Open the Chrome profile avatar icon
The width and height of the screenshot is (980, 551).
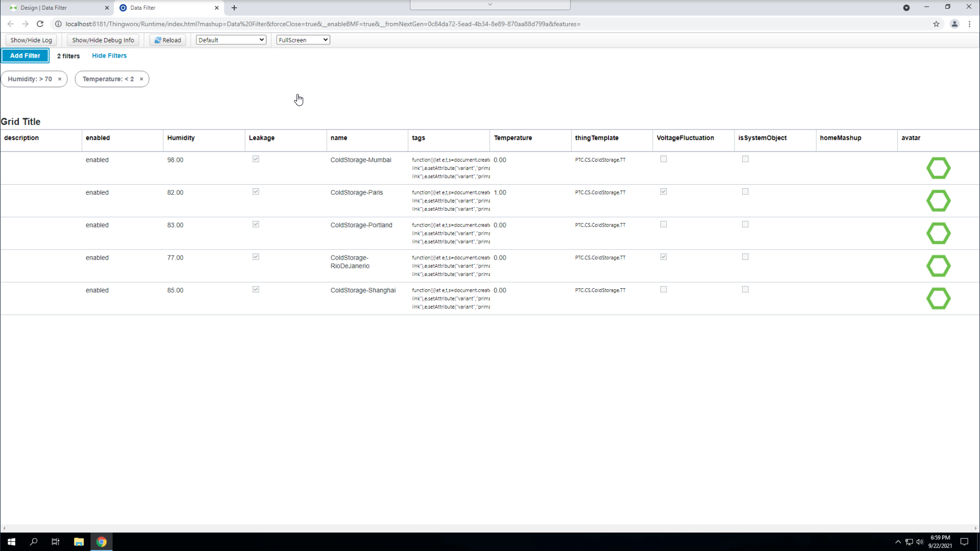pyautogui.click(x=954, y=24)
